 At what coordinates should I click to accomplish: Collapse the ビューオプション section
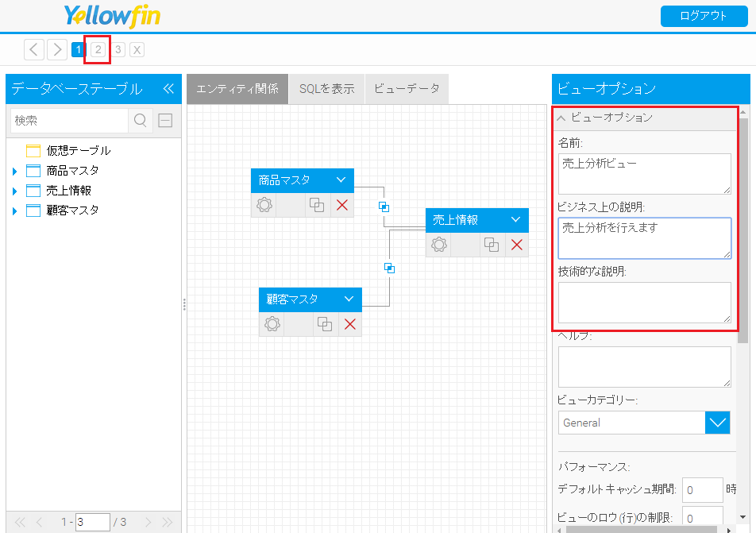(562, 118)
